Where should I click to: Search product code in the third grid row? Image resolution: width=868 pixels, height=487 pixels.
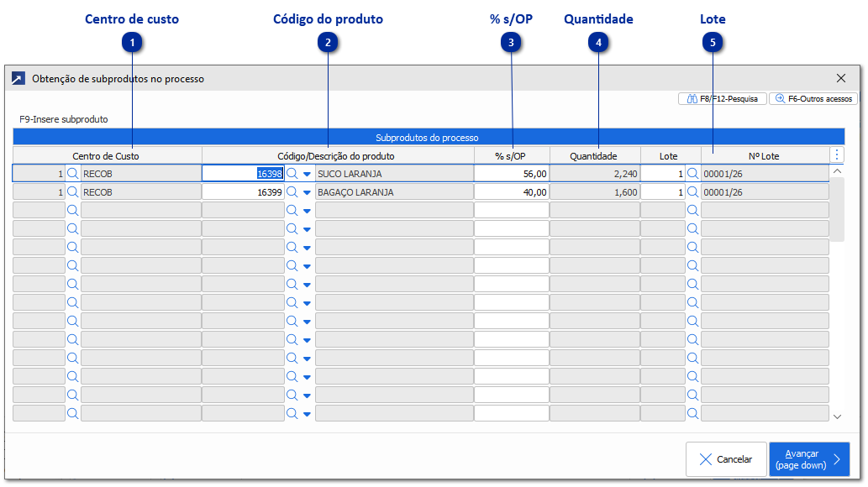click(x=292, y=210)
